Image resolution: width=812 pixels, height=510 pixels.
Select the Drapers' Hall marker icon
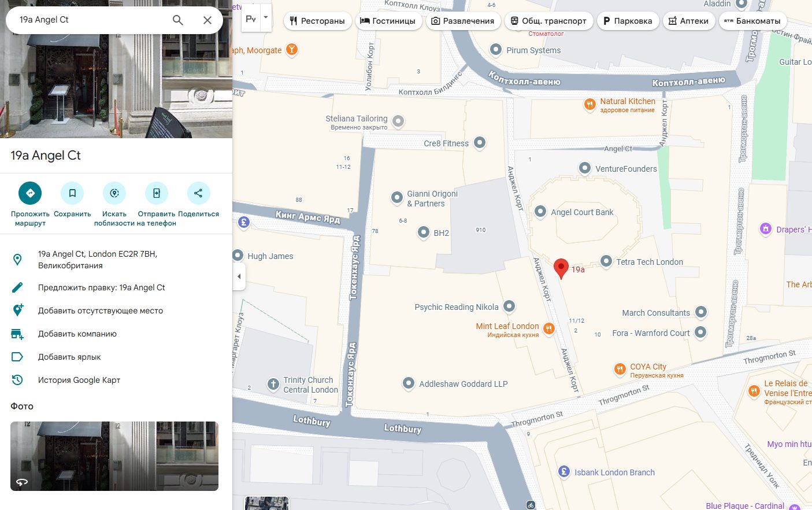pos(766,229)
